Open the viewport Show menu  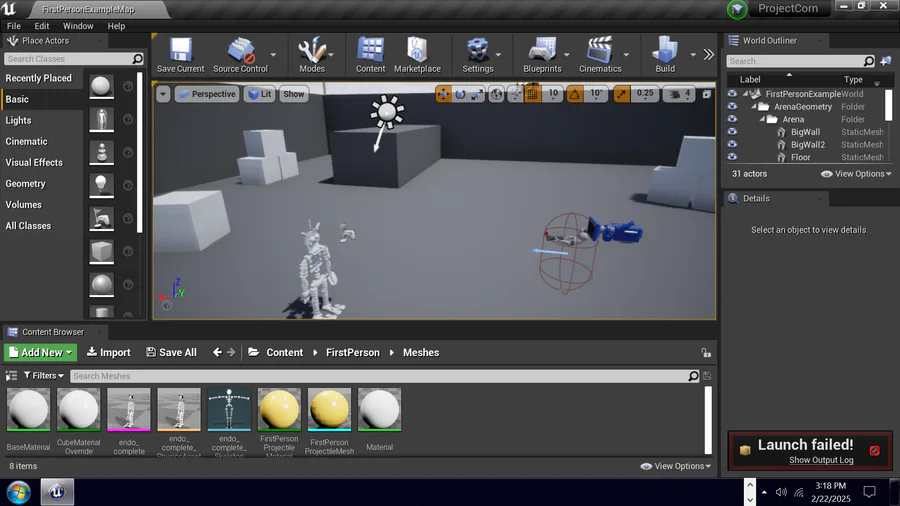tap(293, 94)
